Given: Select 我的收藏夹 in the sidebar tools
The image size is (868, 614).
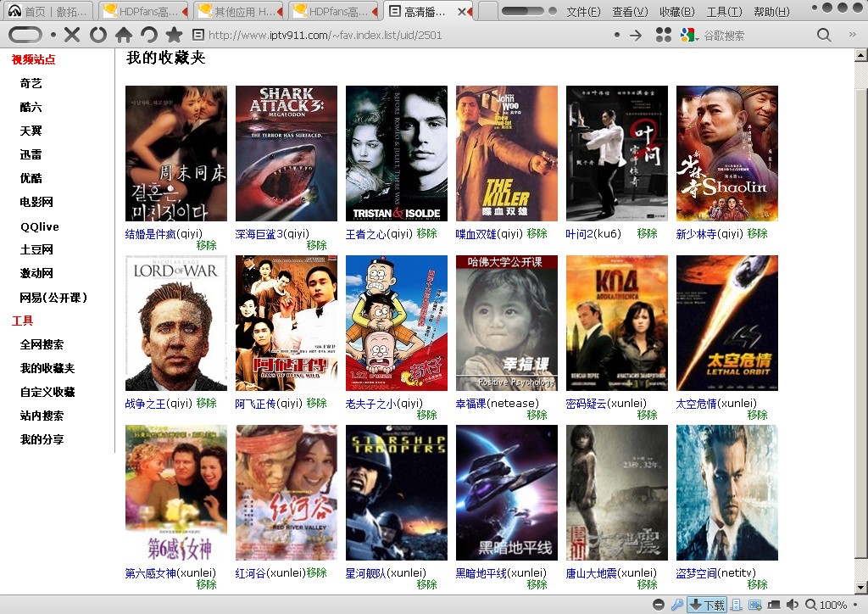Looking at the screenshot, I should [47, 369].
